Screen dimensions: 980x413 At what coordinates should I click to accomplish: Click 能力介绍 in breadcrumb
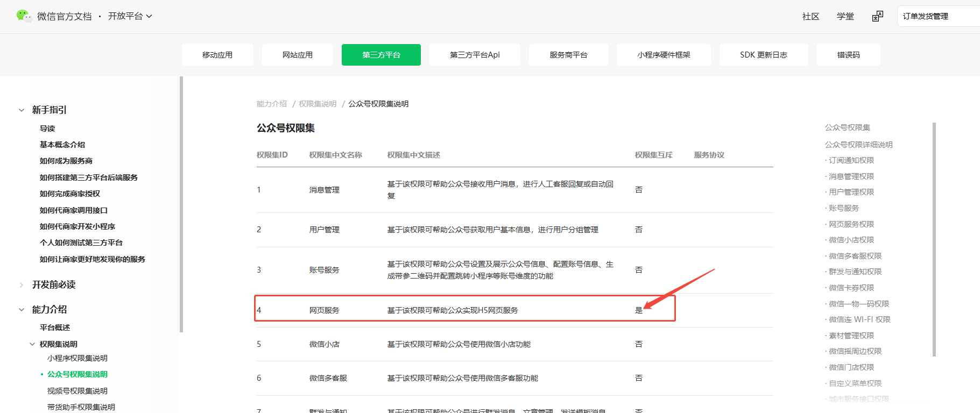coord(272,104)
